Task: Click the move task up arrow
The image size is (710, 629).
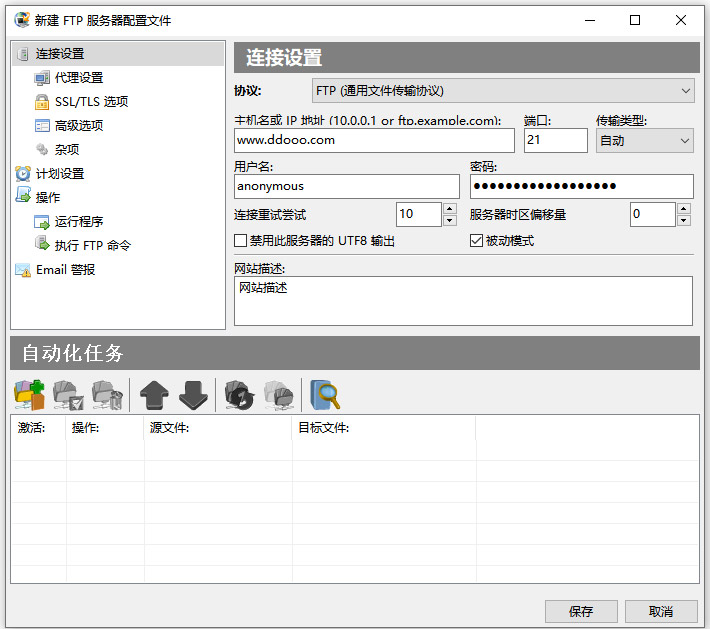Action: pyautogui.click(x=154, y=395)
